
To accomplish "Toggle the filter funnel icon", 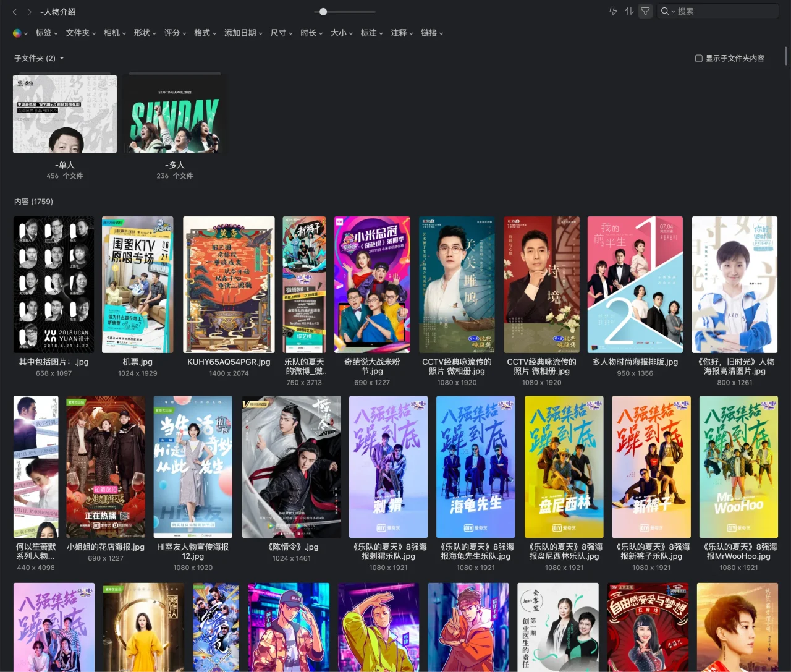I will (645, 11).
